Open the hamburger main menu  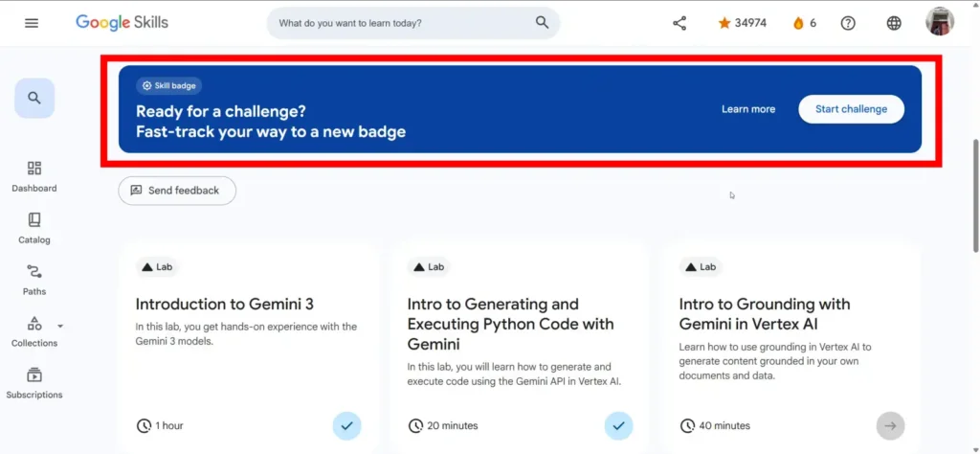(x=32, y=23)
